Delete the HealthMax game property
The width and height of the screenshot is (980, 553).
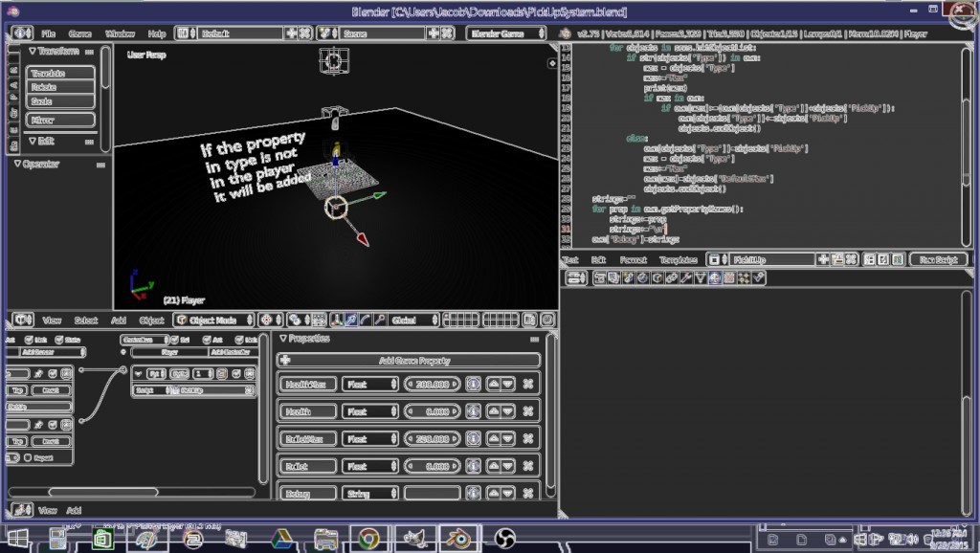pos(527,385)
